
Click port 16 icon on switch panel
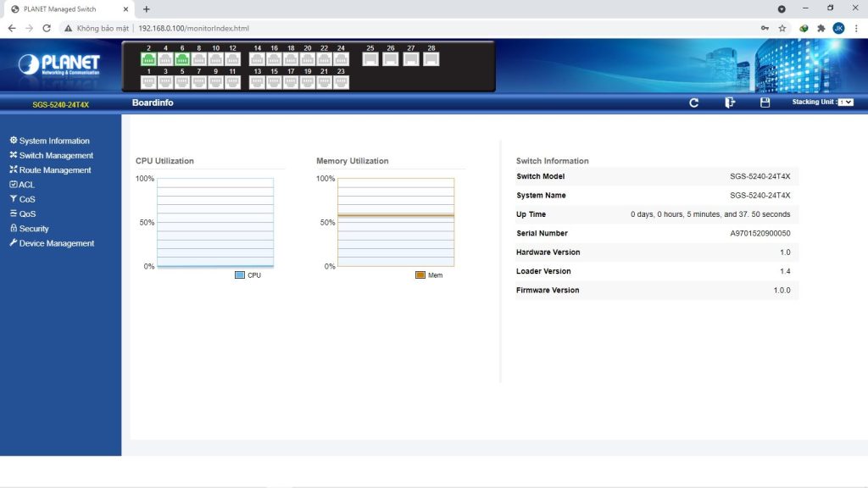tap(274, 59)
